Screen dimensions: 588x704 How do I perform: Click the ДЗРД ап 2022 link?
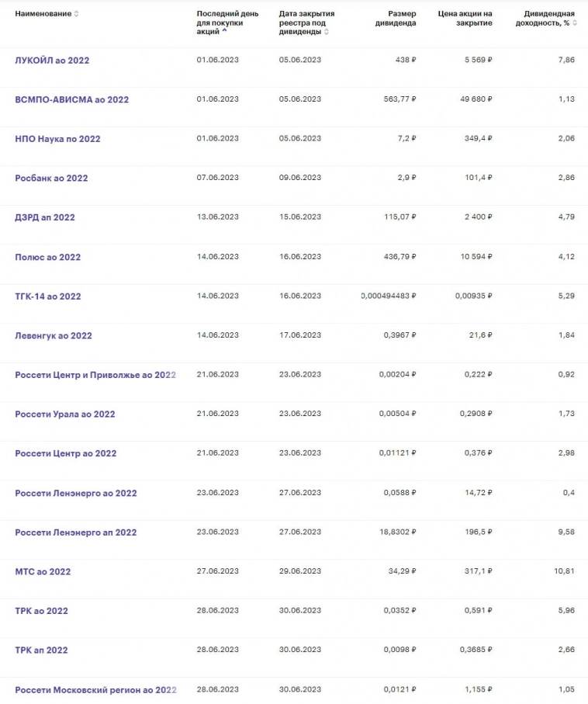45,217
